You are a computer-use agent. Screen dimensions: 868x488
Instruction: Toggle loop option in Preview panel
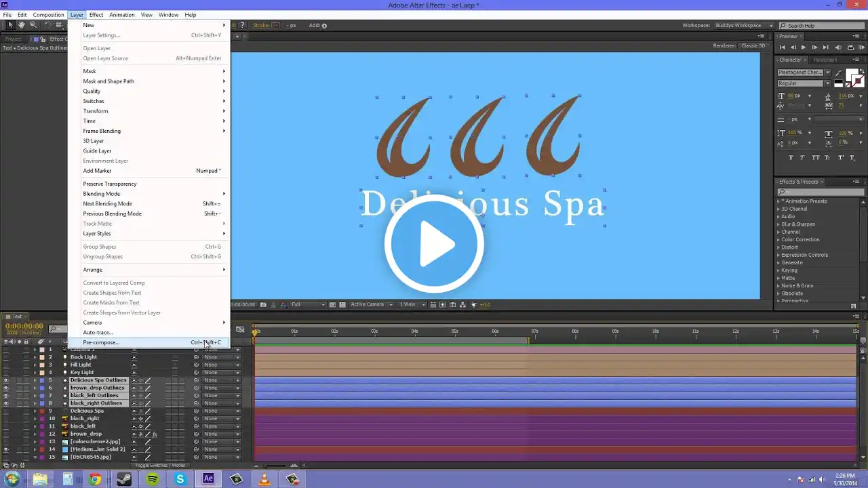tap(850, 47)
